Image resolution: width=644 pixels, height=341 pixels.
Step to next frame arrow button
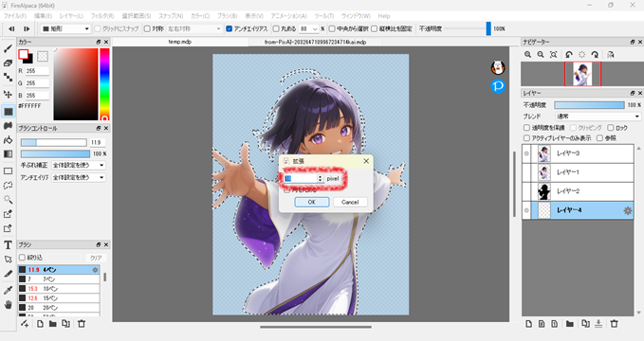(x=27, y=28)
